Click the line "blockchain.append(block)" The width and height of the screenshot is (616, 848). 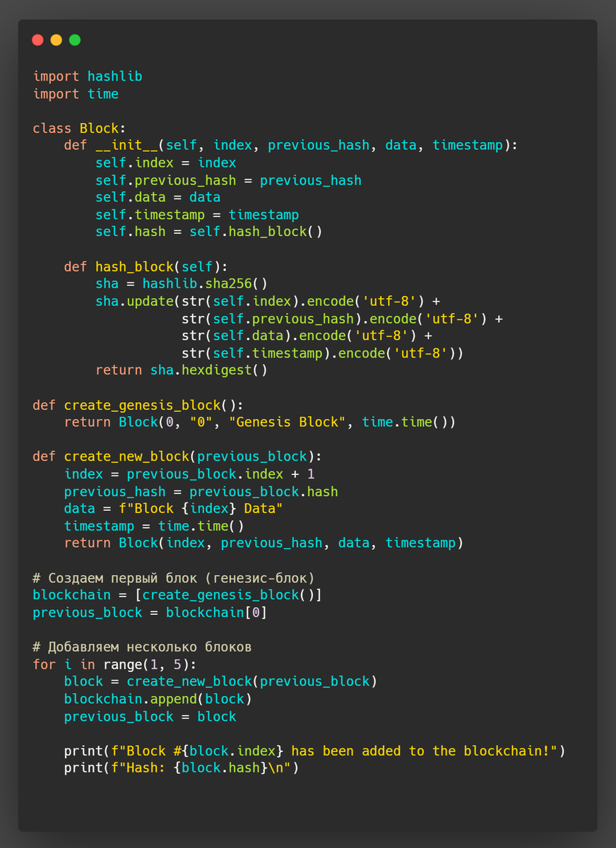[158, 699]
